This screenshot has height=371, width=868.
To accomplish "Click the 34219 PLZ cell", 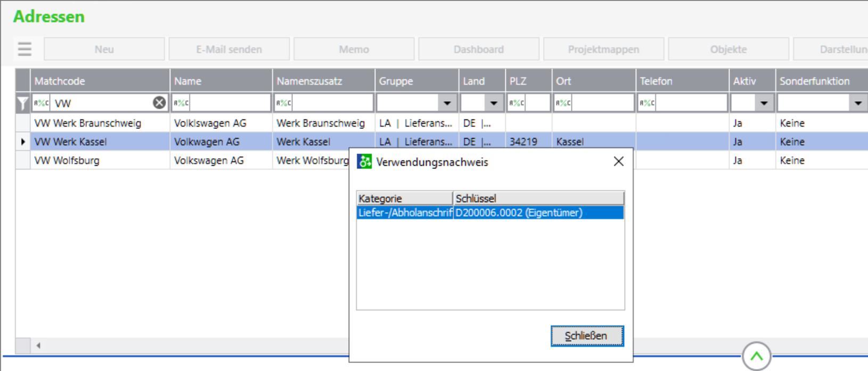I will click(x=528, y=142).
